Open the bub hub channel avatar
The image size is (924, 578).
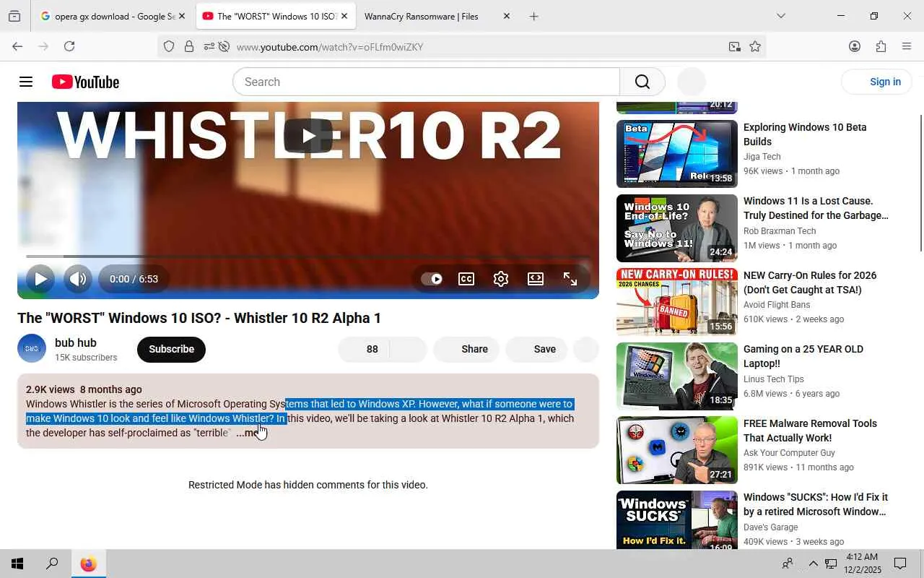pyautogui.click(x=32, y=349)
